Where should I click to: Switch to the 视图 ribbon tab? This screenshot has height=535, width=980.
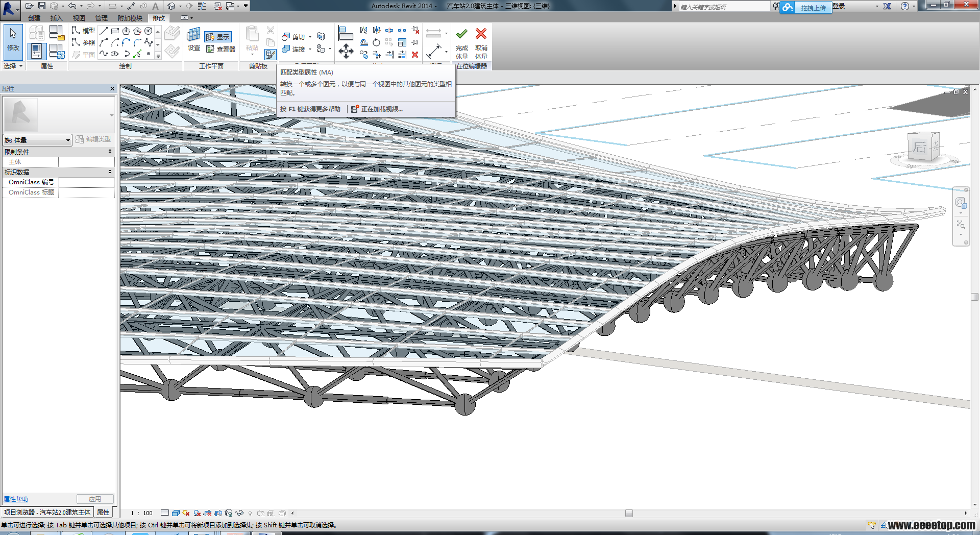[79, 18]
